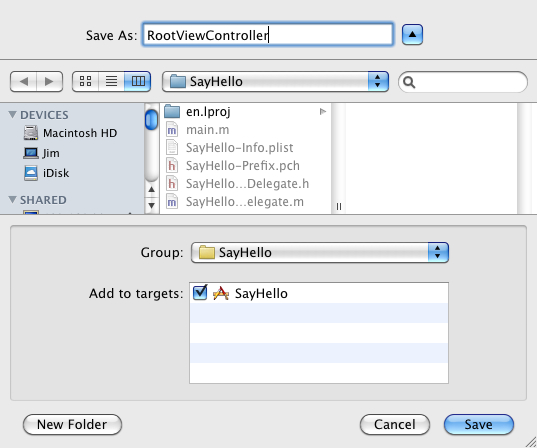537x448 pixels.
Task: Create a New Folder
Action: (72, 424)
